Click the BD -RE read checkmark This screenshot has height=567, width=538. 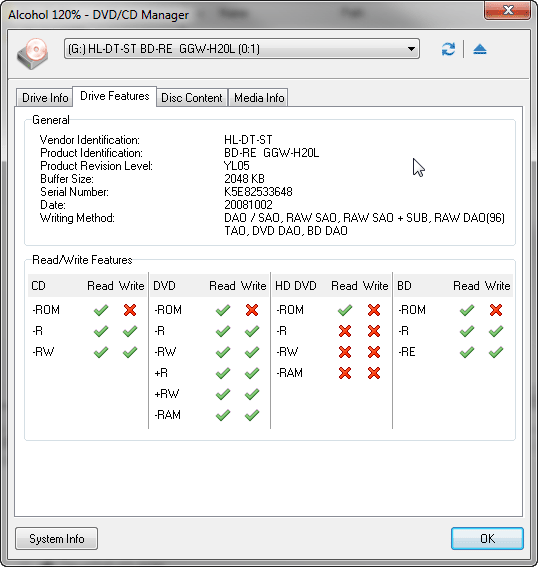[x=467, y=352]
